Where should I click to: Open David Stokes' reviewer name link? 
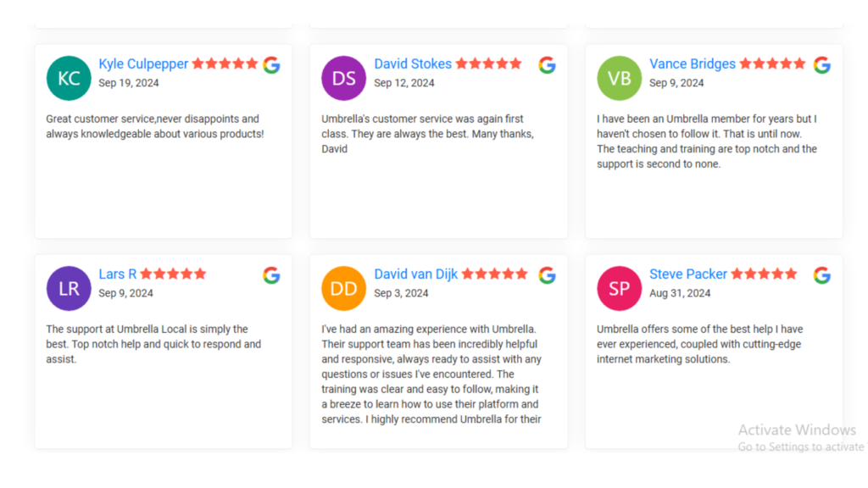413,64
